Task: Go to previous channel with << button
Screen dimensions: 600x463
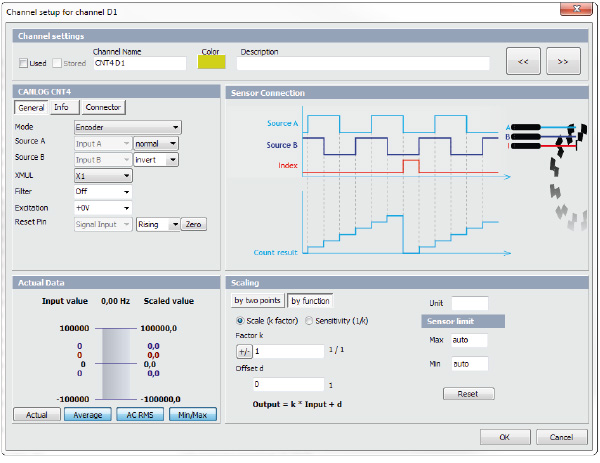Action: click(x=523, y=61)
